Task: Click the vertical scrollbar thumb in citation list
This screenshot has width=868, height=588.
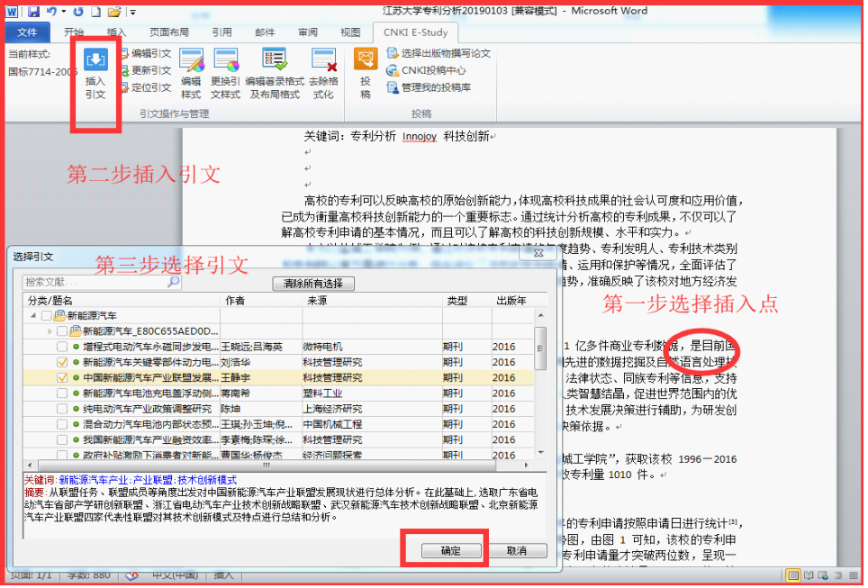Action: [540, 348]
